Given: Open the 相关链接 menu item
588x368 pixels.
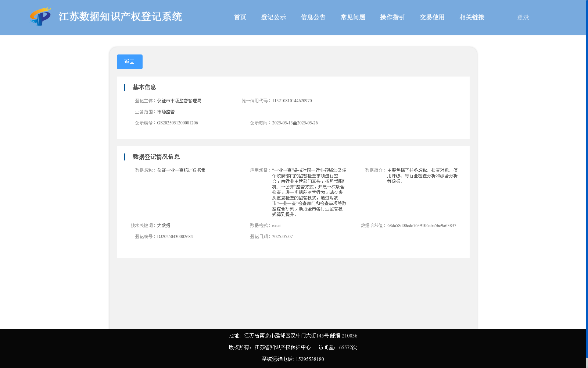Looking at the screenshot, I should click(472, 17).
